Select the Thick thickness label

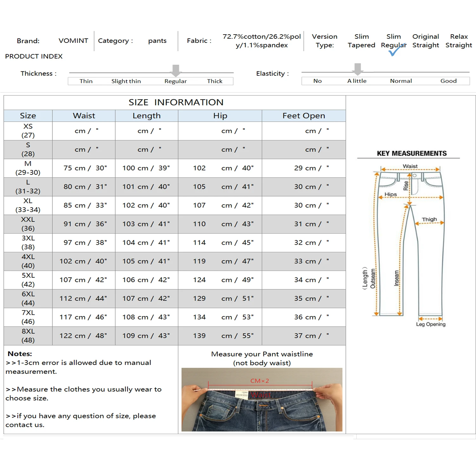[x=215, y=81]
